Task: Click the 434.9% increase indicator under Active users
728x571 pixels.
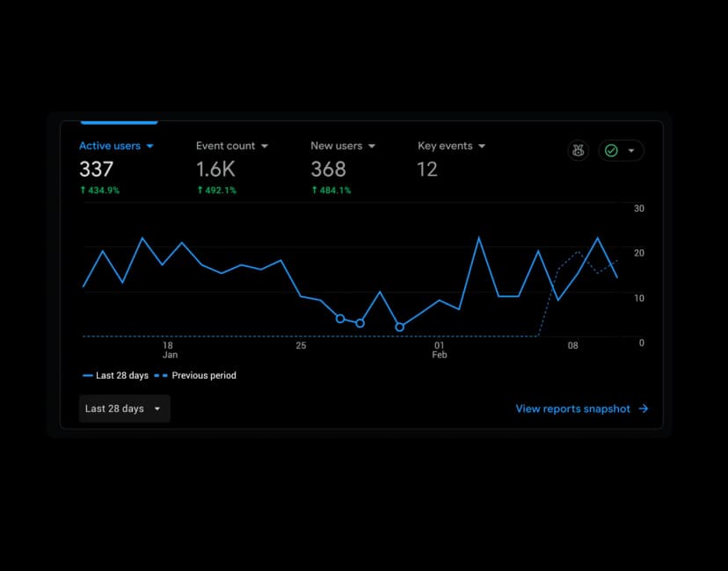Action: point(100,190)
